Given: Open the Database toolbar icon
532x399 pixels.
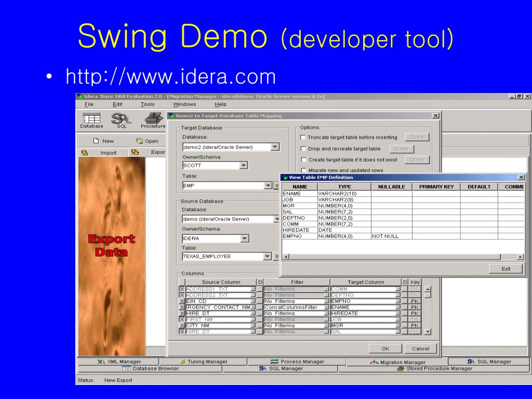Looking at the screenshot, I should 91,121.
